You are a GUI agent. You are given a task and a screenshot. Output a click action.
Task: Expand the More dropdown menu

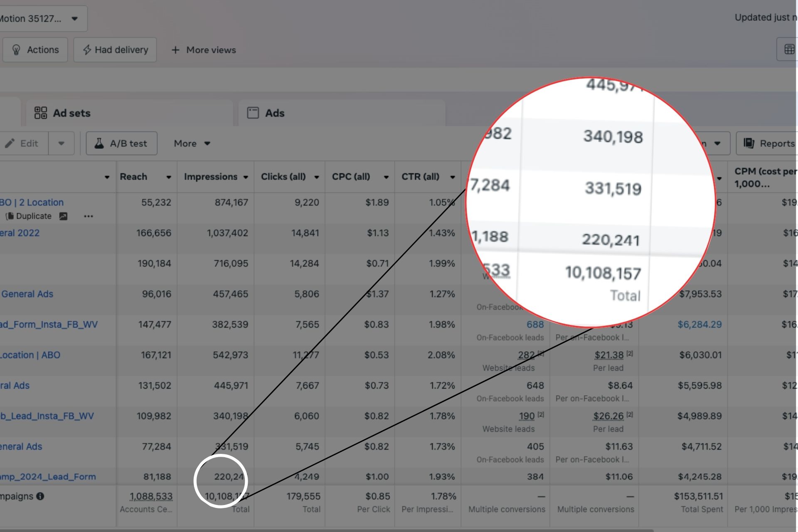192,143
